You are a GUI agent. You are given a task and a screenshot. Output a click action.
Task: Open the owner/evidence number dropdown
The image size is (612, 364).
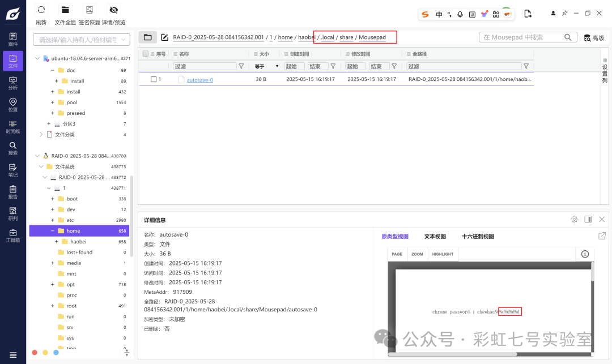click(82, 40)
